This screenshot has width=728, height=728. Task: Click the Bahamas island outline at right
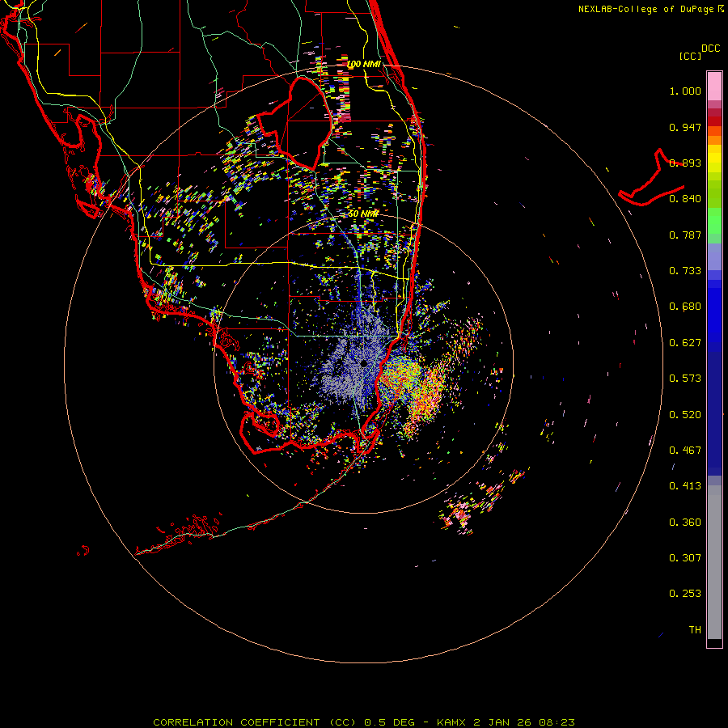tap(651, 178)
